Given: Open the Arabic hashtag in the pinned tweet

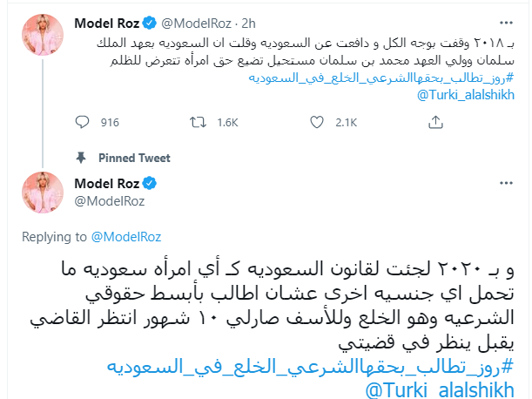Looking at the screenshot, I should 311,367.
